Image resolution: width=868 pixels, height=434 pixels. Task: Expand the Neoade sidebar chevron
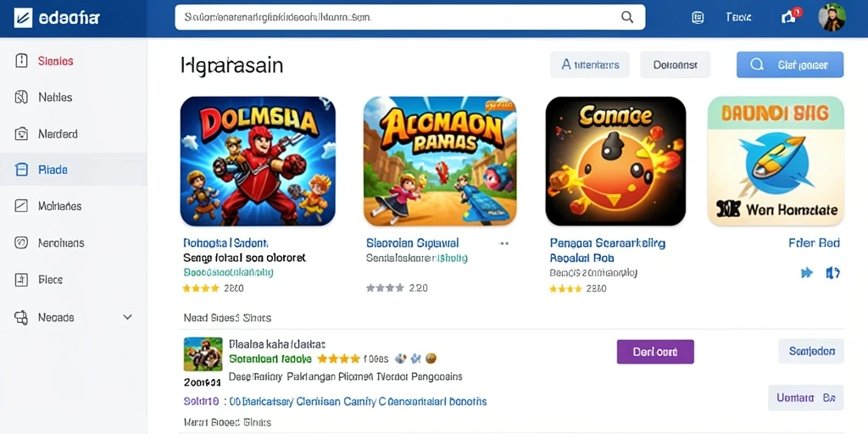pyautogui.click(x=127, y=317)
